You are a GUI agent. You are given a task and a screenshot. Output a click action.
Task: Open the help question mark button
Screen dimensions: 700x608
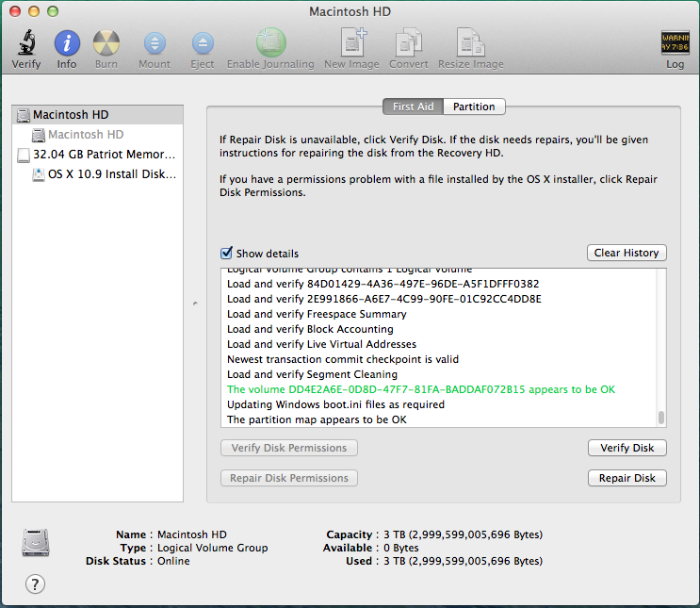(x=35, y=583)
